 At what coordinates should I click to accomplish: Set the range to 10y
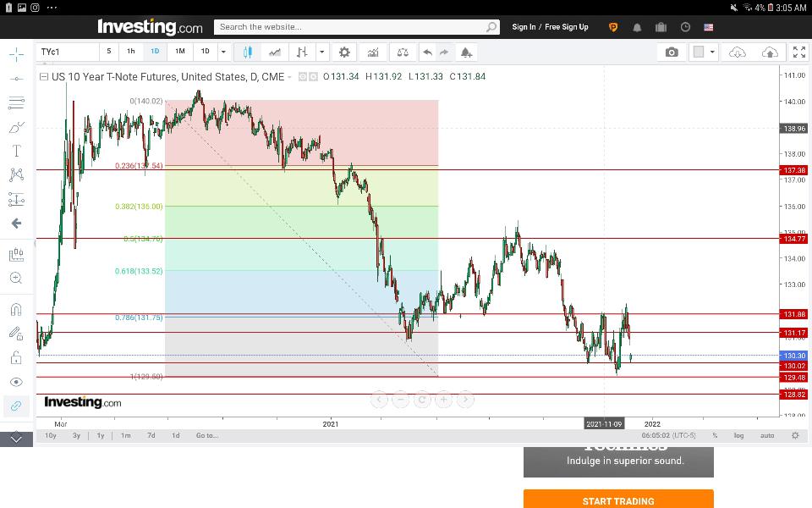tap(50, 435)
